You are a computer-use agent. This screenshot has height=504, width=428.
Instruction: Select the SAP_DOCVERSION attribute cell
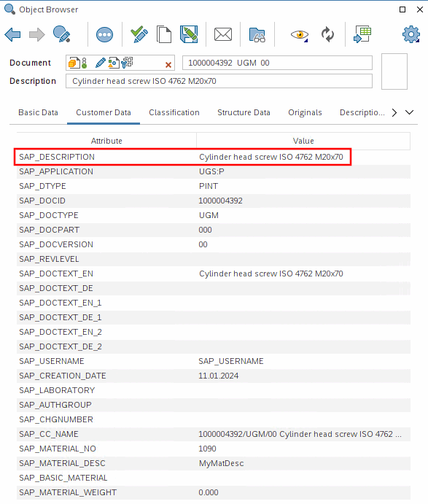(106, 244)
